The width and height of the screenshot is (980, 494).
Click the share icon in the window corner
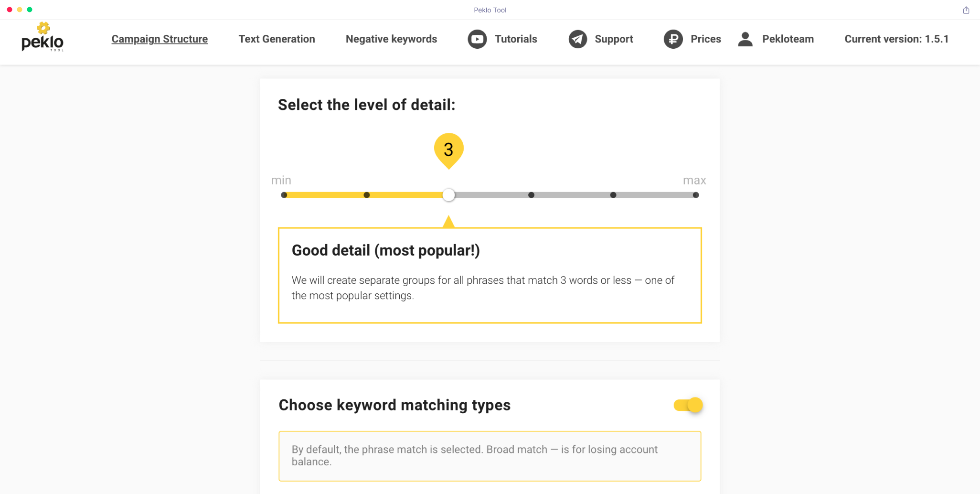pyautogui.click(x=966, y=9)
